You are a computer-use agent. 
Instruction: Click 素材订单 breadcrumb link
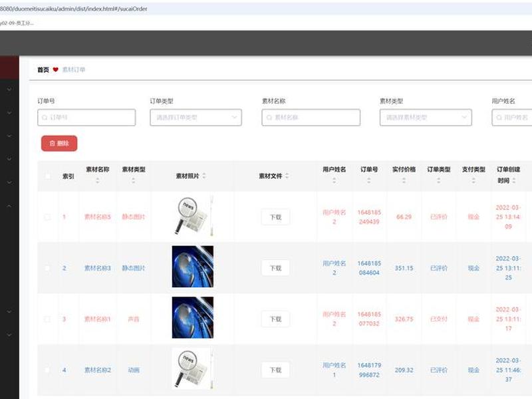[74, 70]
